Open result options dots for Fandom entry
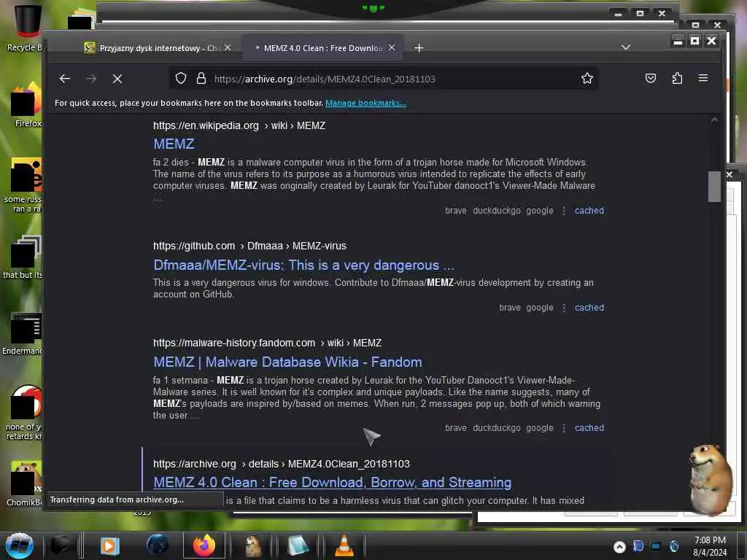Screen dimensions: 747x560 [564, 427]
